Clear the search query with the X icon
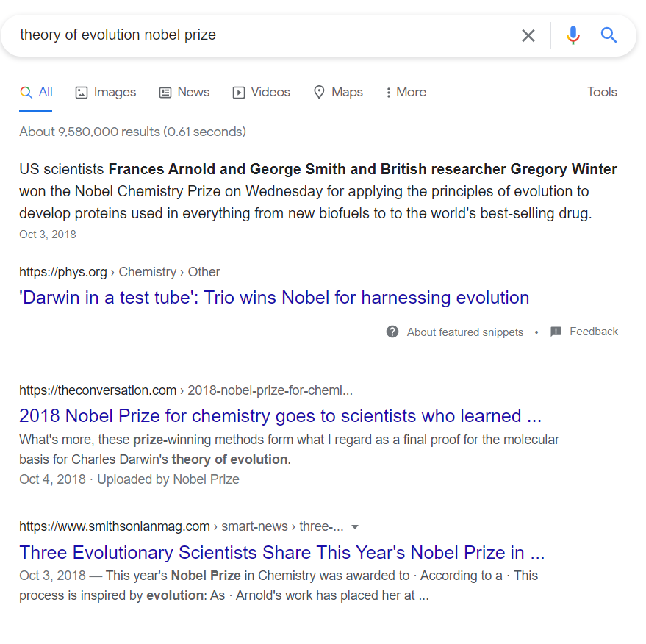This screenshot has width=646, height=644. click(528, 35)
